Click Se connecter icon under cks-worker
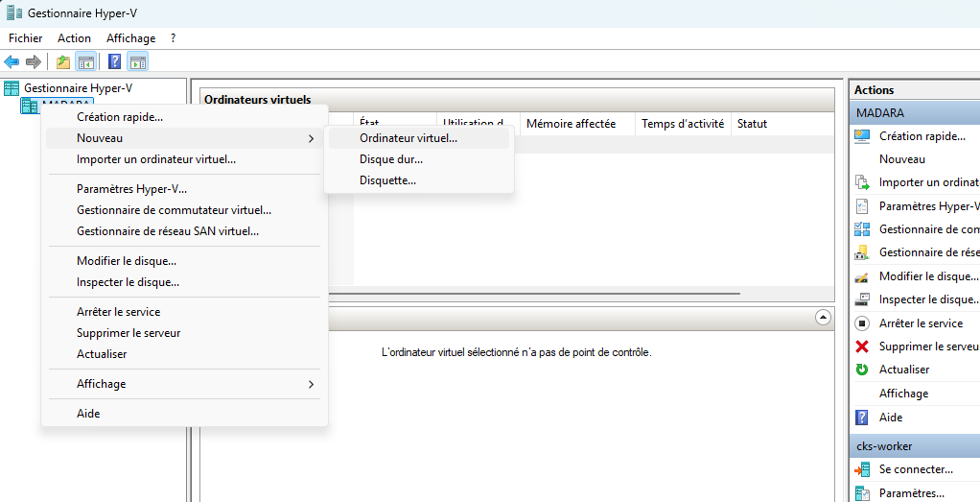The width and height of the screenshot is (980, 502). coord(862,469)
